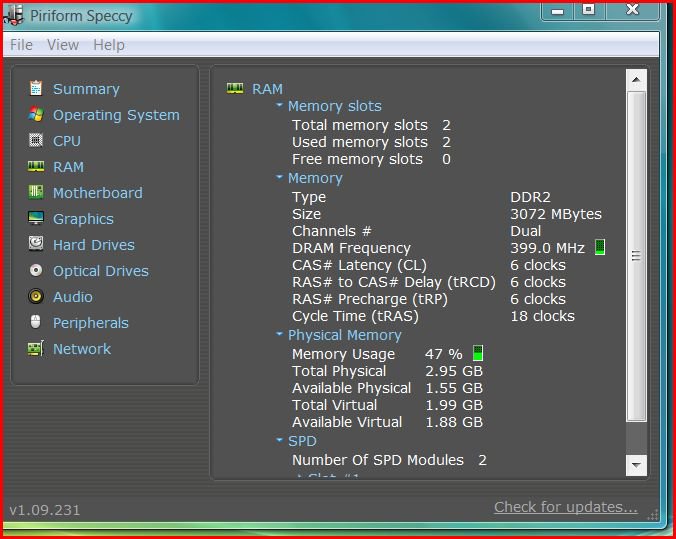Click the Speccy app icon in title bar

14,16
